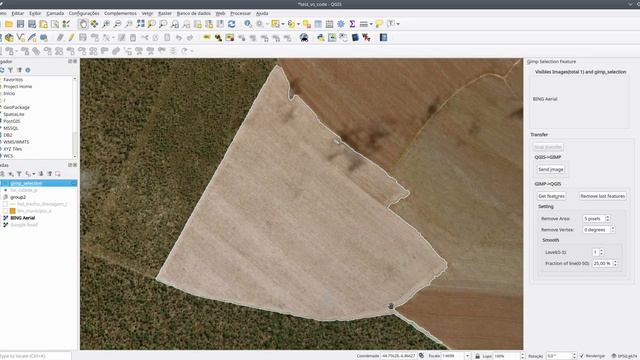The image size is (640, 360).
Task: Toggle visibility of the drainage line layer
Action: pos(5,204)
